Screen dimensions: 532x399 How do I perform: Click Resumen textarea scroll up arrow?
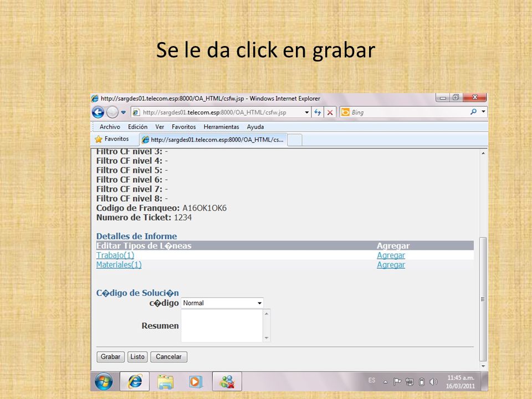[x=267, y=314]
